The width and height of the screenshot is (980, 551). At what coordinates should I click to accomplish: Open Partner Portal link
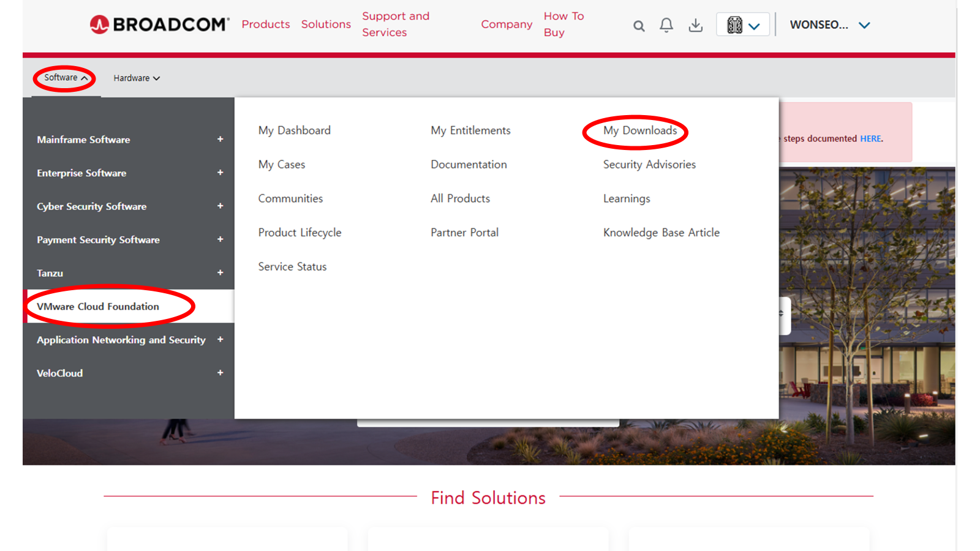(x=464, y=233)
